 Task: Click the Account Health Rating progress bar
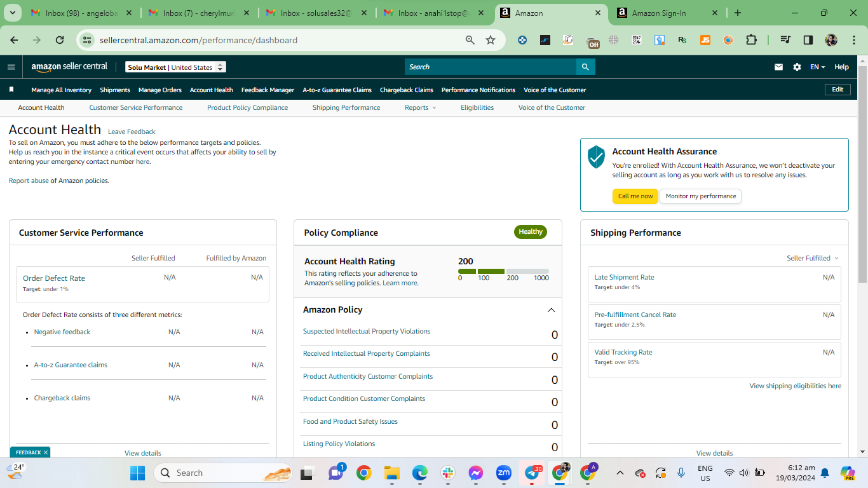coord(503,271)
